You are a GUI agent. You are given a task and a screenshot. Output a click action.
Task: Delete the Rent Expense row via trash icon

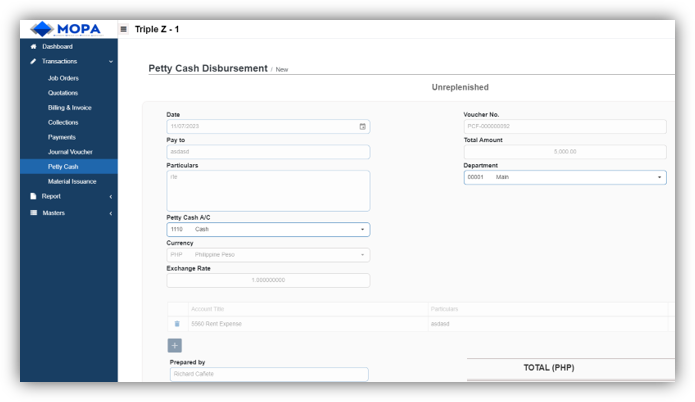[x=177, y=324]
